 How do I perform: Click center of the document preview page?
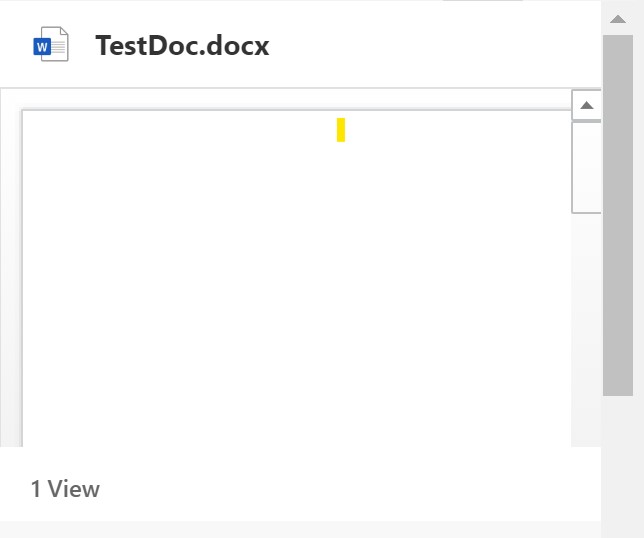[297, 278]
